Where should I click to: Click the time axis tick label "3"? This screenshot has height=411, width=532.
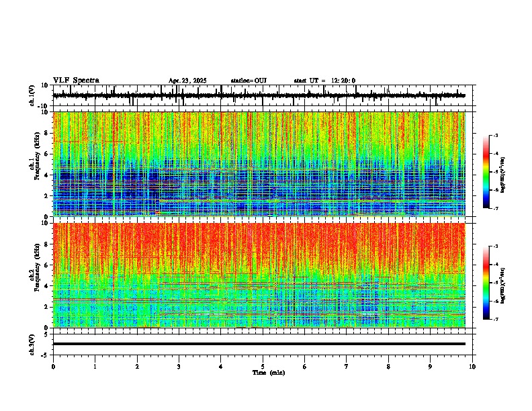coord(179,367)
